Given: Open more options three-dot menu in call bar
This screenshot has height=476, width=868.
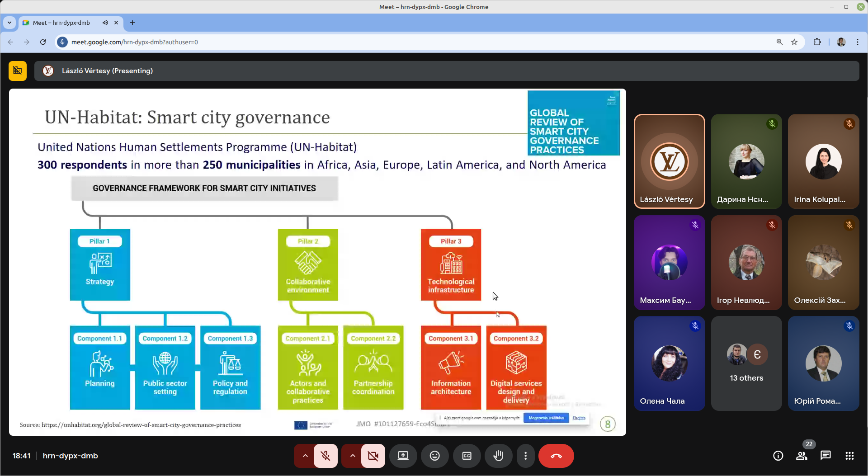Looking at the screenshot, I should point(525,456).
